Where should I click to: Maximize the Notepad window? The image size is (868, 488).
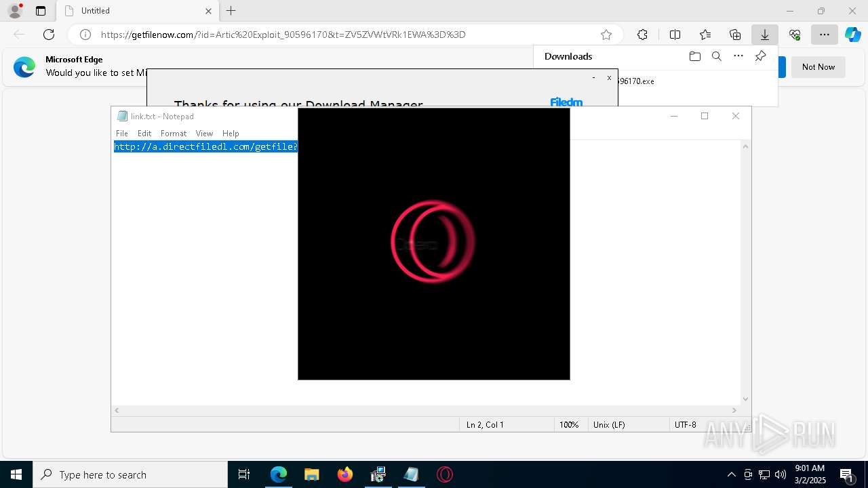[705, 116]
